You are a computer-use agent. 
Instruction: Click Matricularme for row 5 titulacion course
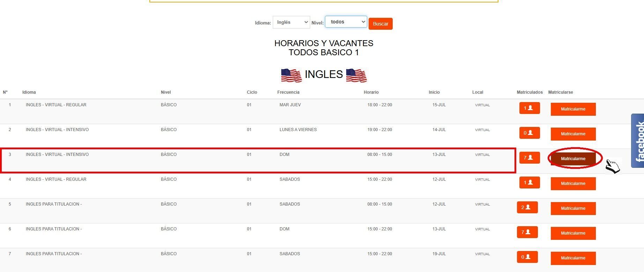click(x=573, y=208)
